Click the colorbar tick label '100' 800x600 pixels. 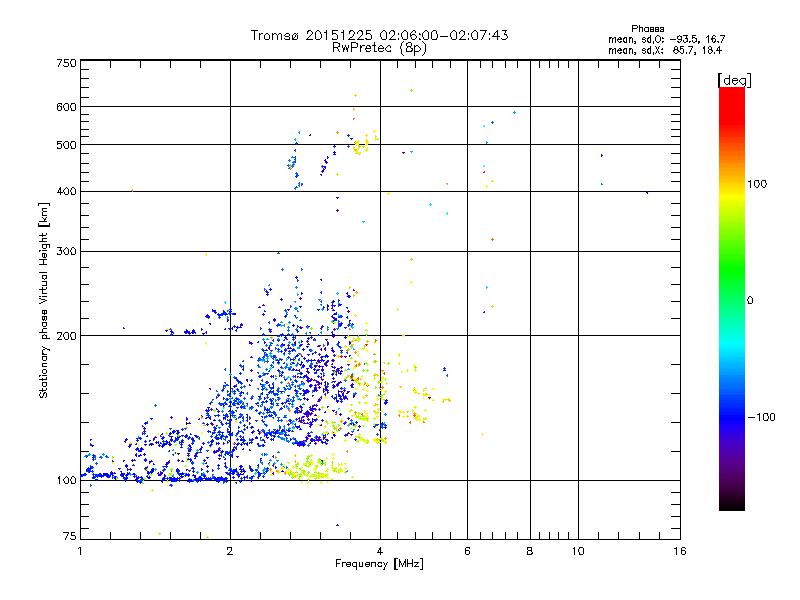coord(757,184)
